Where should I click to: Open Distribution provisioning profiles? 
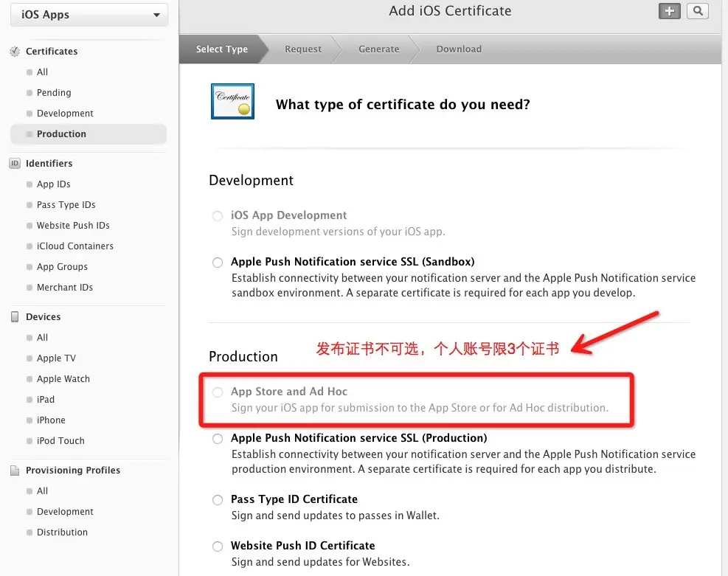click(62, 532)
